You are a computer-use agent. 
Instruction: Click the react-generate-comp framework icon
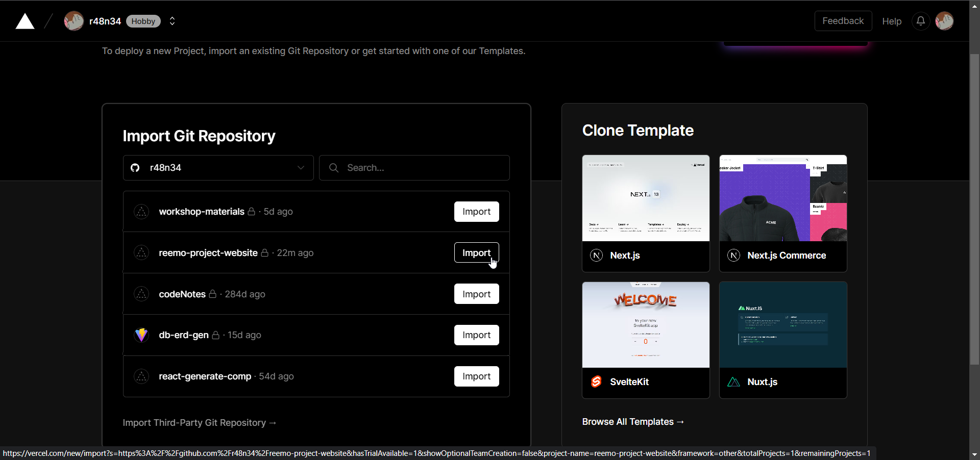[141, 376]
